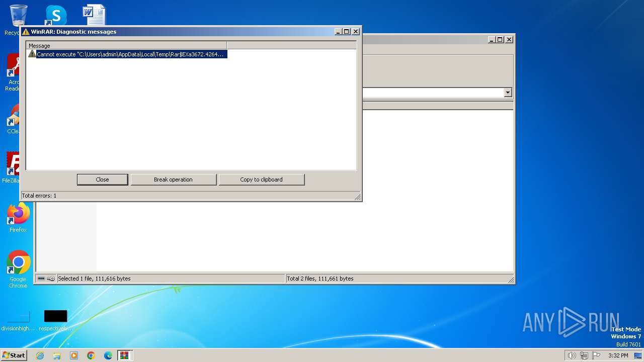Screen dimensions: 644x362
Task: Click the show desktop button at taskbar end
Action: pyautogui.click(x=638, y=355)
